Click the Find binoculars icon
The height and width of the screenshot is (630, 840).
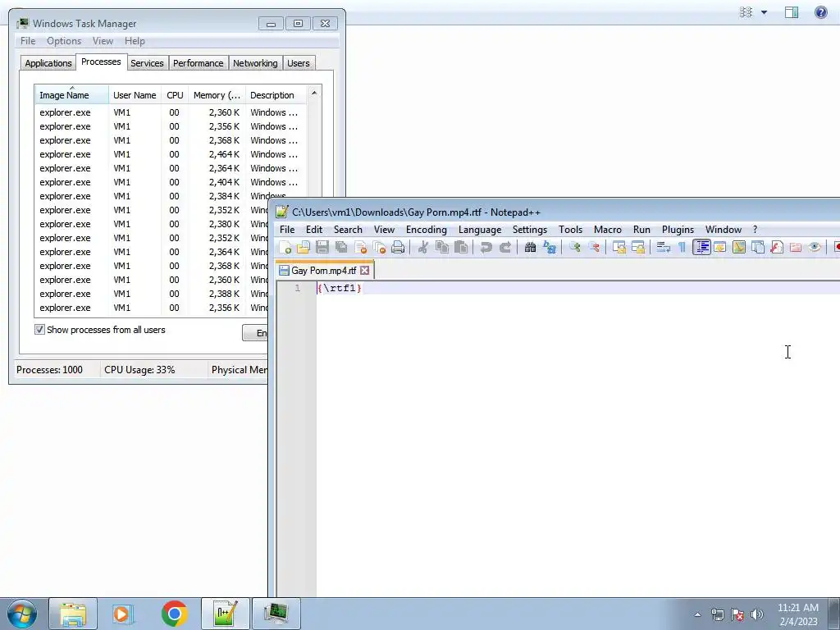531,247
